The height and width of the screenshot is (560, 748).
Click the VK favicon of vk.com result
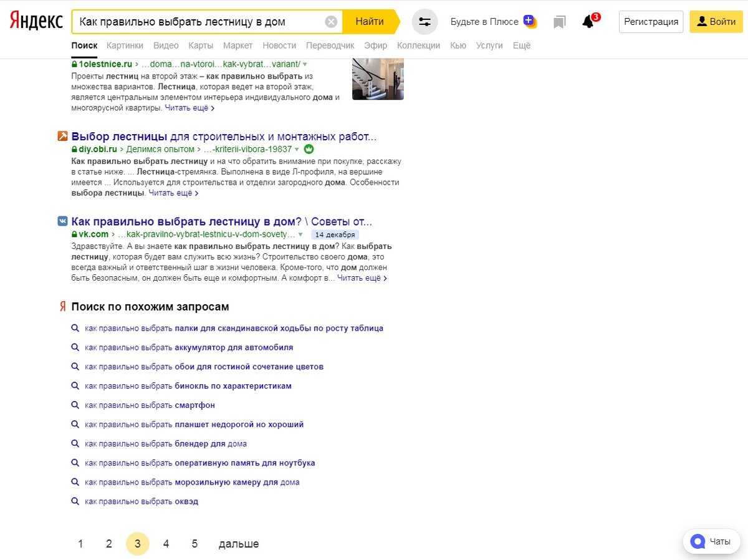point(62,221)
